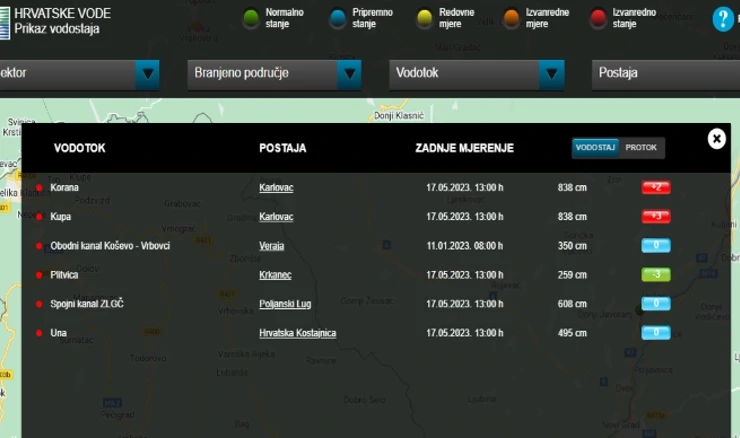This screenshot has width=740, height=438.
Task: Open the Vodotok dropdown arrow
Action: point(551,74)
